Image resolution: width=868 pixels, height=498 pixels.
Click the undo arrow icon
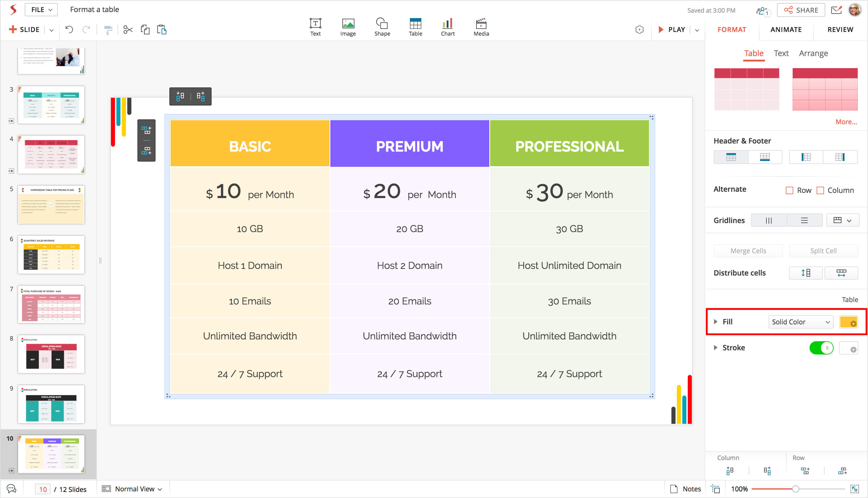coord(69,30)
